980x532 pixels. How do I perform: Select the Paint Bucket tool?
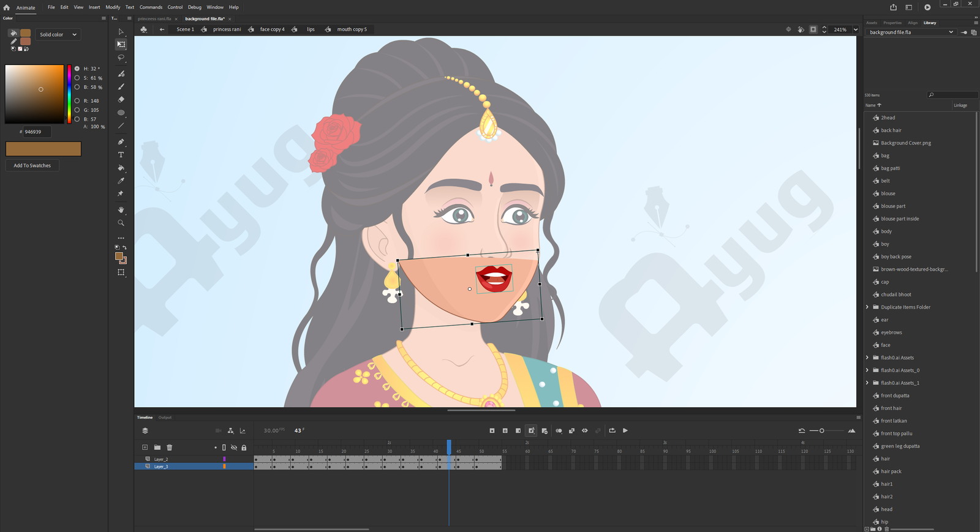[121, 168]
